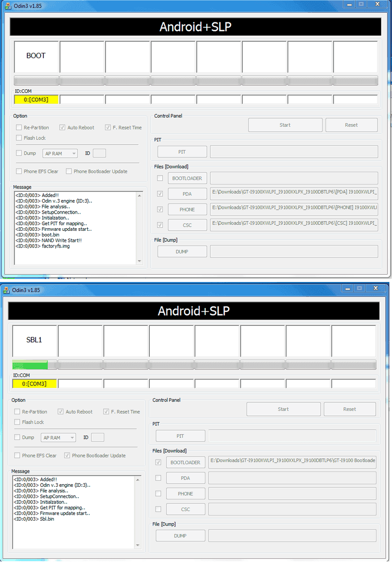Click the Dump ID field in lower window
Screen dimensions: 392x564
(98, 438)
